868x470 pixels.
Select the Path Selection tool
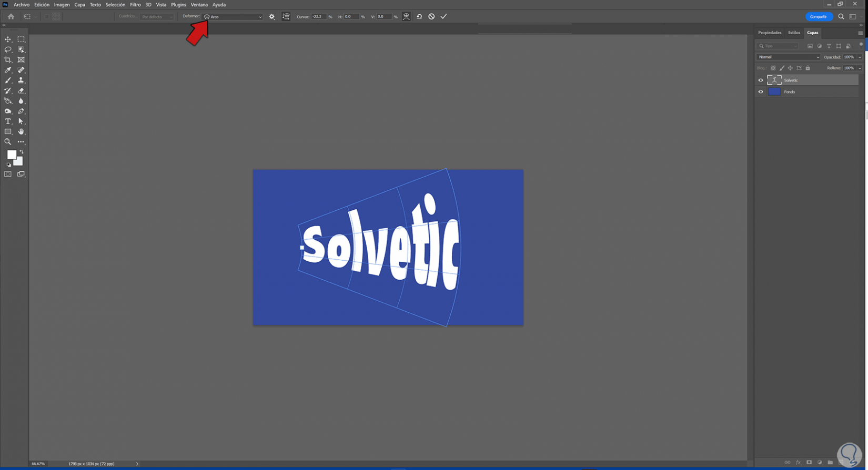tap(21, 121)
